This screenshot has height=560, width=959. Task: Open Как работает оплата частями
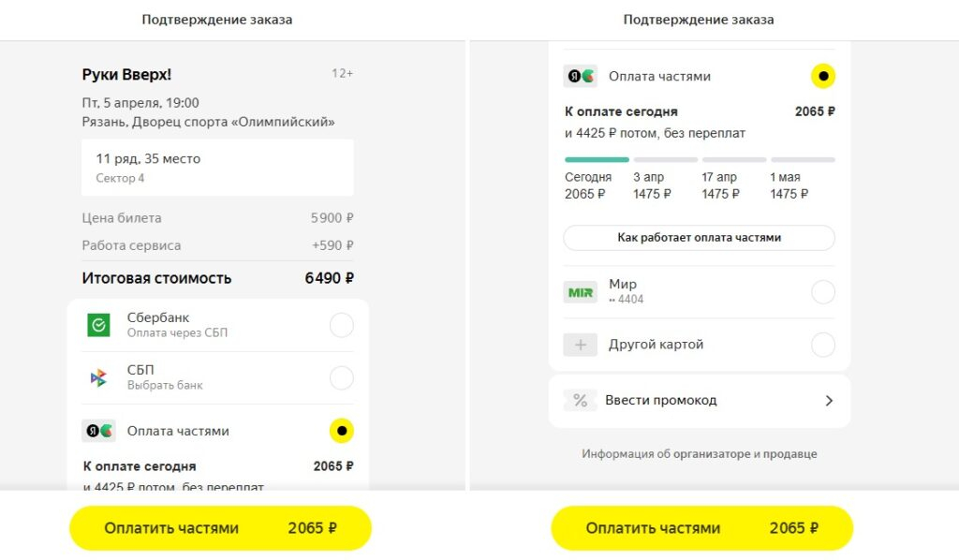(x=699, y=238)
